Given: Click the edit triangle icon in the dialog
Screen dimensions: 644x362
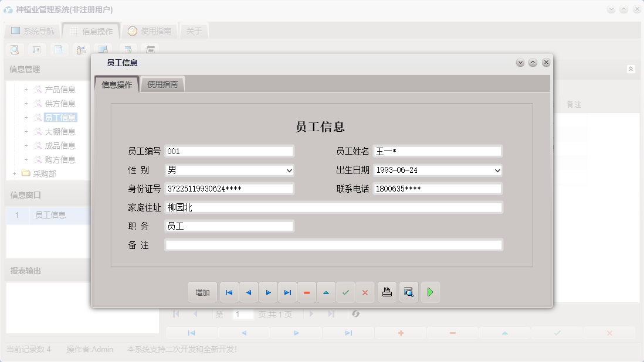Looking at the screenshot, I should (x=326, y=292).
